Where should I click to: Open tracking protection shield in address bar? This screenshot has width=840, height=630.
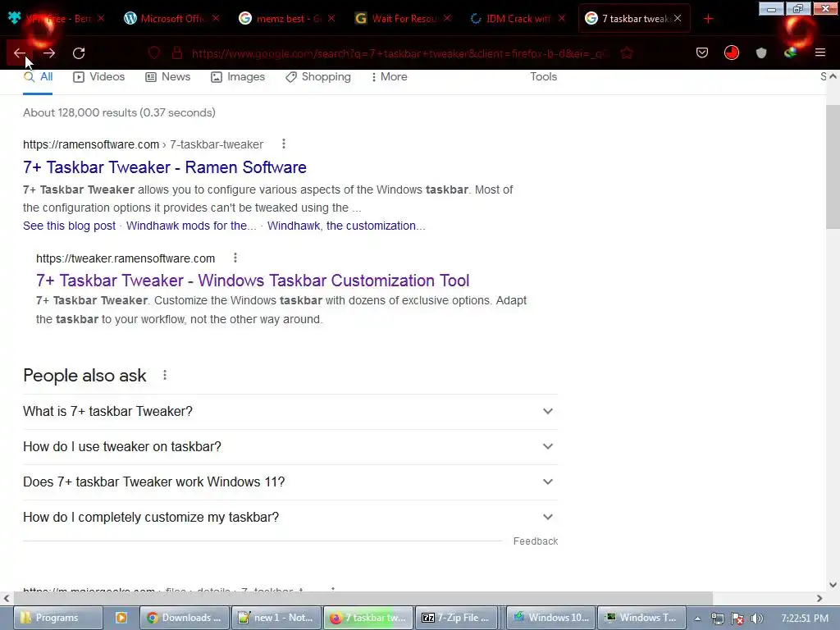coord(154,53)
